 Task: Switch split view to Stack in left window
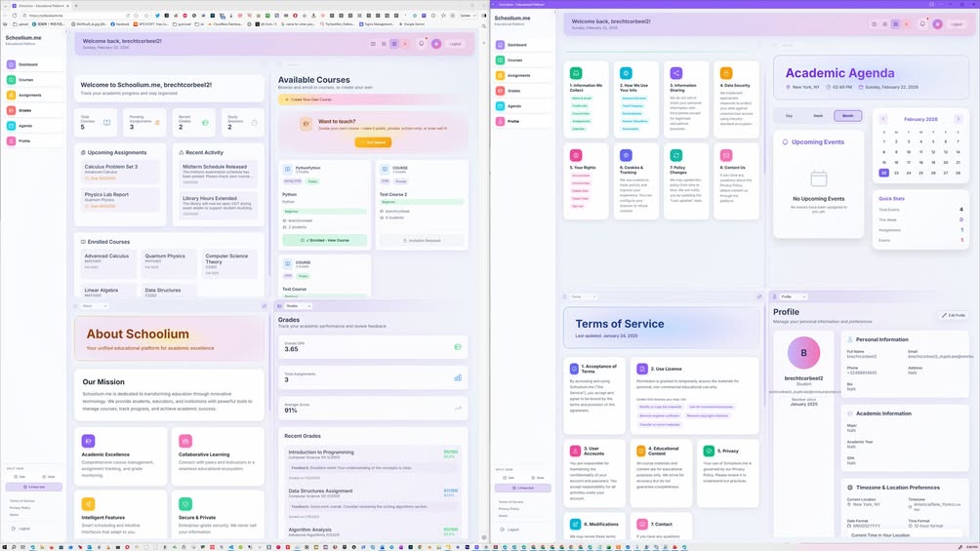coord(48,477)
